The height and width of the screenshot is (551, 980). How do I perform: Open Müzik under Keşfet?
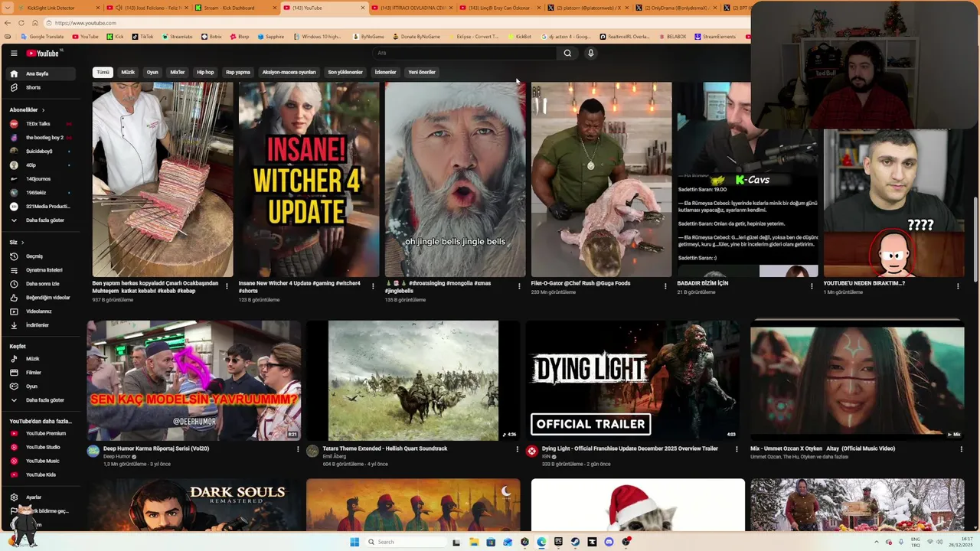click(x=42, y=359)
